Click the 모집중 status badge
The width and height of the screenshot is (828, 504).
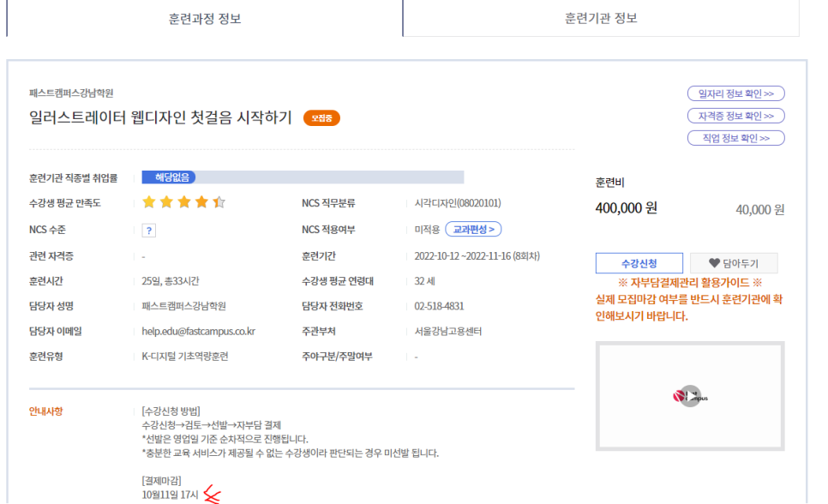coord(321,117)
